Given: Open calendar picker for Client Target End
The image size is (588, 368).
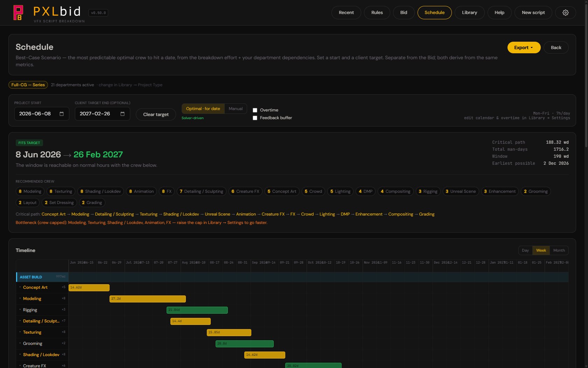Looking at the screenshot, I should pyautogui.click(x=122, y=114).
